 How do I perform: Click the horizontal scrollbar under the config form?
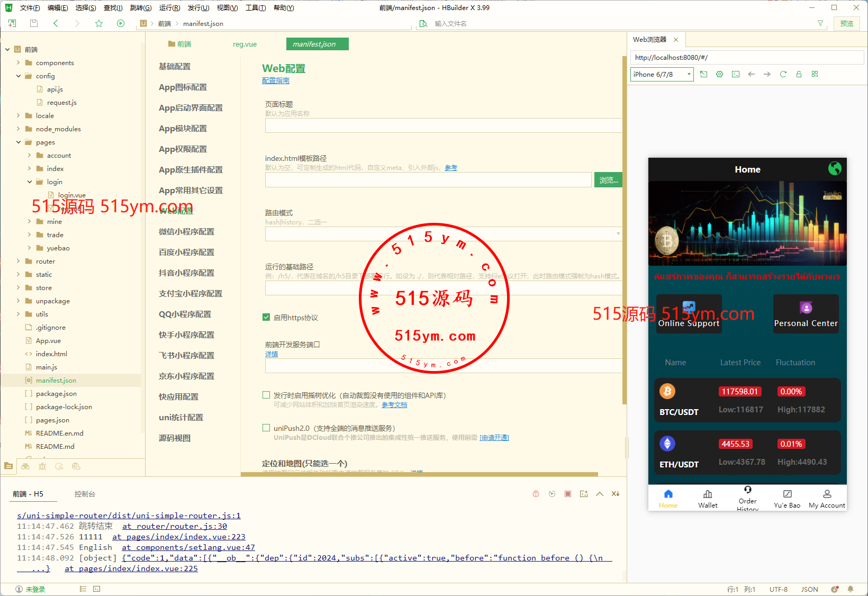419,474
